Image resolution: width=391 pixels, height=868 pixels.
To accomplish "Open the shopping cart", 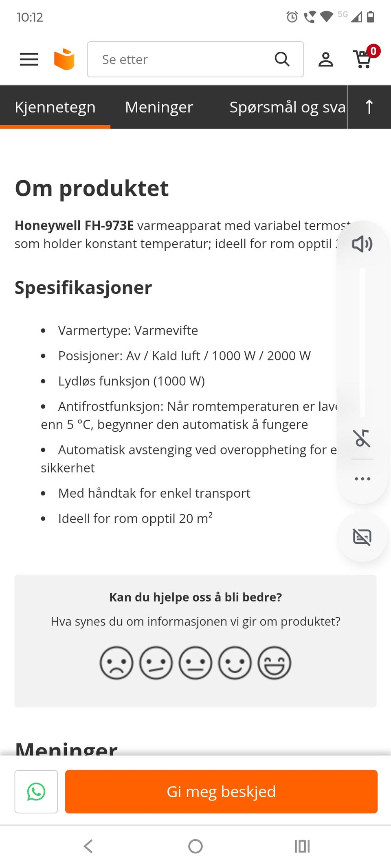I will 363,59.
